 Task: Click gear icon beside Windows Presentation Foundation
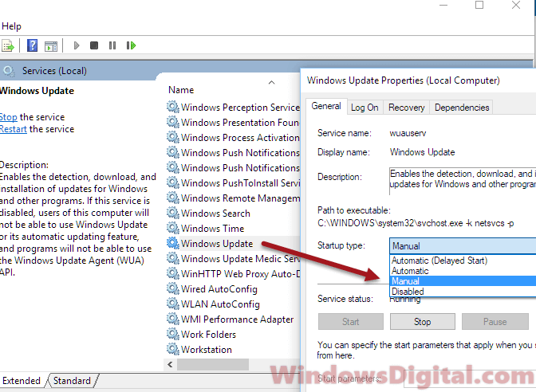click(173, 122)
